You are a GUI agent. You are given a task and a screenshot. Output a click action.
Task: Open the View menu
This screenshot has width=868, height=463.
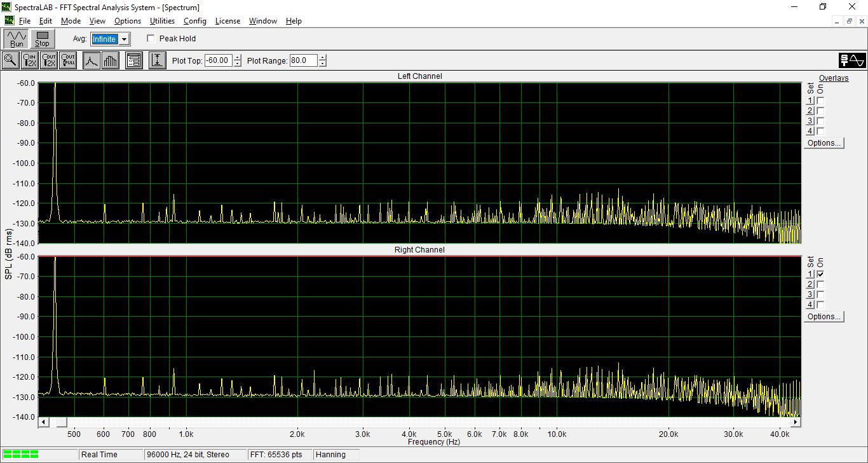click(97, 21)
